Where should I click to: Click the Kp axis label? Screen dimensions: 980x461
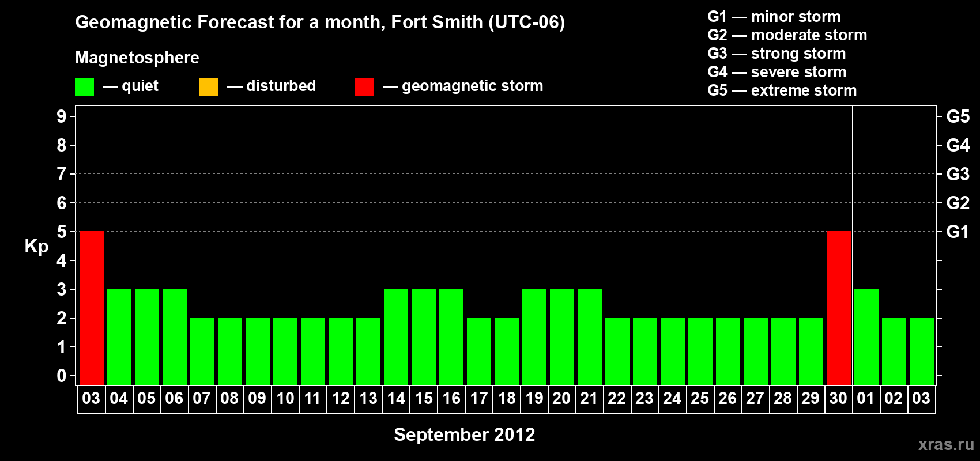pyautogui.click(x=36, y=247)
